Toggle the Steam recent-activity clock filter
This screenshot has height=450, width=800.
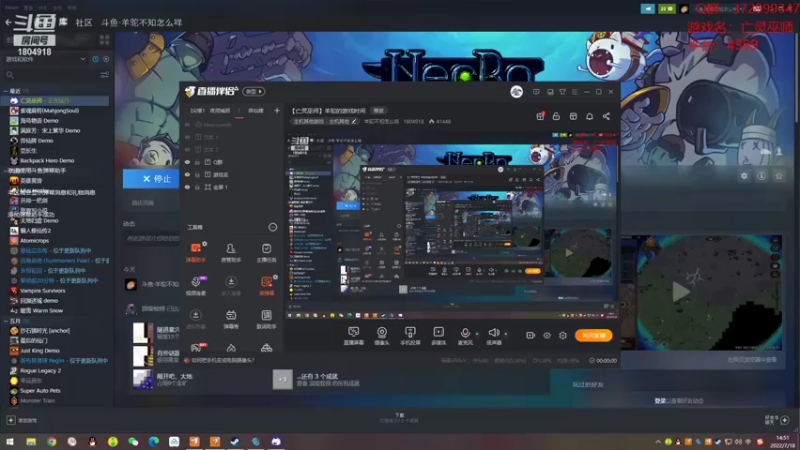click(95, 59)
